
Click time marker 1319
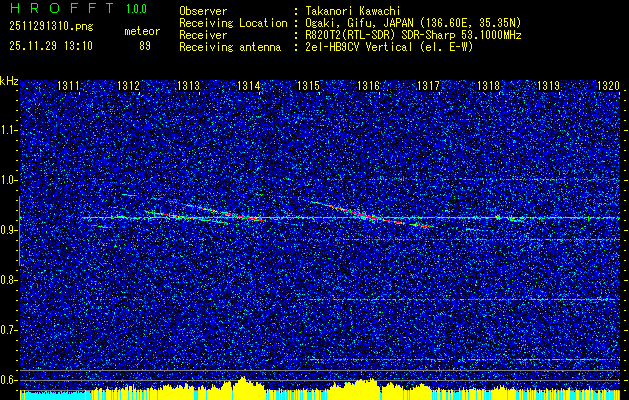point(548,85)
